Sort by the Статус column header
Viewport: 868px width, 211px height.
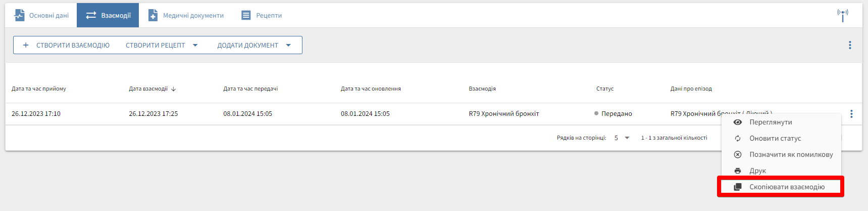pyautogui.click(x=604, y=89)
